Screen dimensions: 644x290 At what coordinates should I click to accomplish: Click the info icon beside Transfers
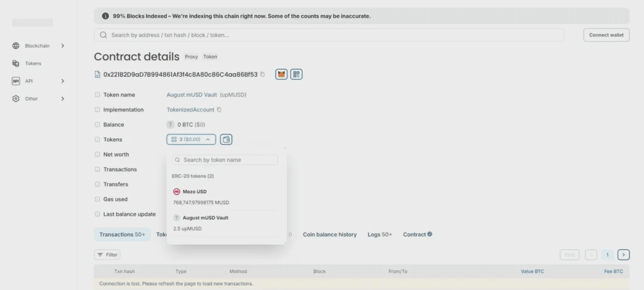97,184
